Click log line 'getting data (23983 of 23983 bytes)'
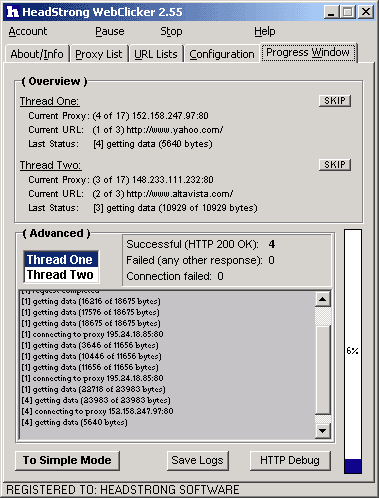 point(96,400)
